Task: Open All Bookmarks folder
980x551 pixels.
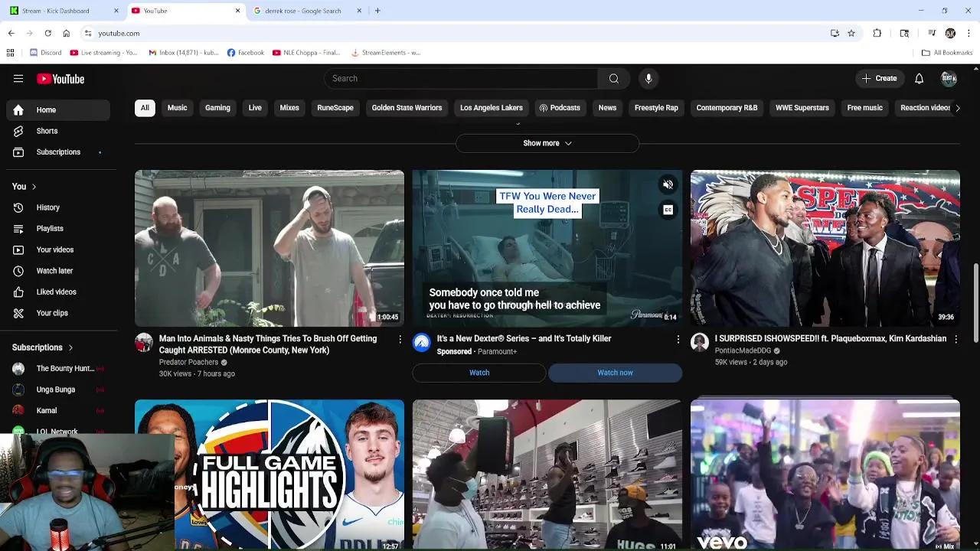Action: pyautogui.click(x=946, y=53)
